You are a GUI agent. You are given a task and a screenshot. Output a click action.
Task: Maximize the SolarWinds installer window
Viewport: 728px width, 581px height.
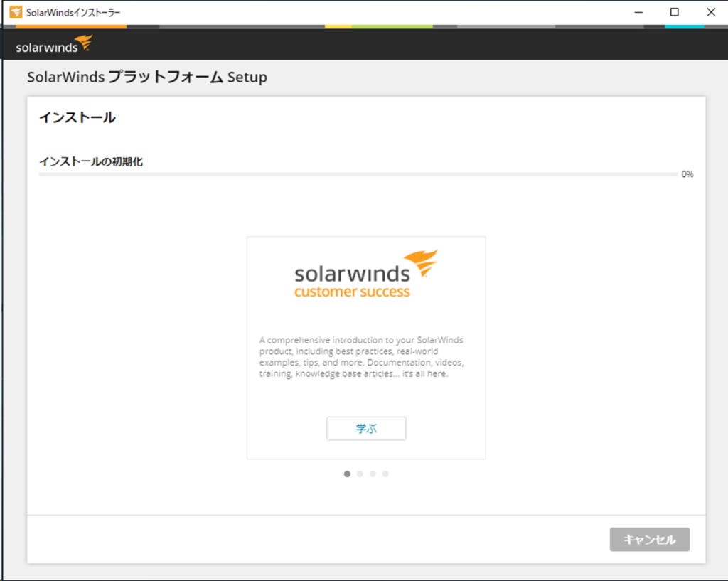[x=674, y=12]
